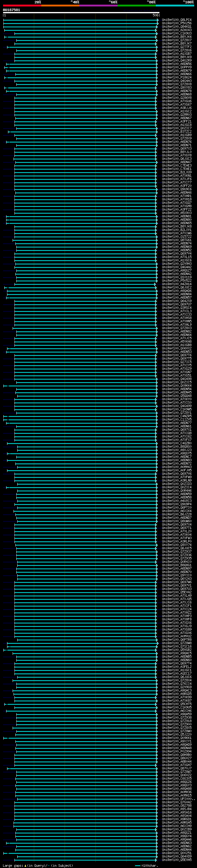
Task: Click the query end position 506
Action: pos(155,15)
